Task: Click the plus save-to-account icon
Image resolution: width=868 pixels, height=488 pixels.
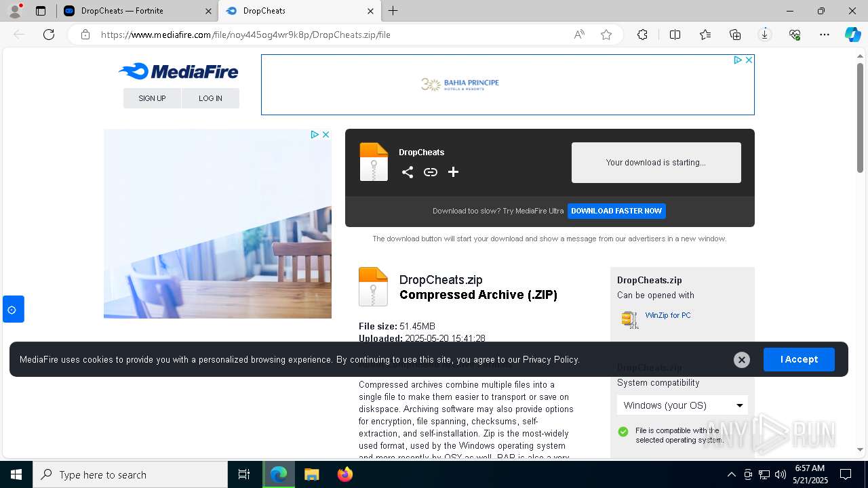Action: tap(454, 172)
